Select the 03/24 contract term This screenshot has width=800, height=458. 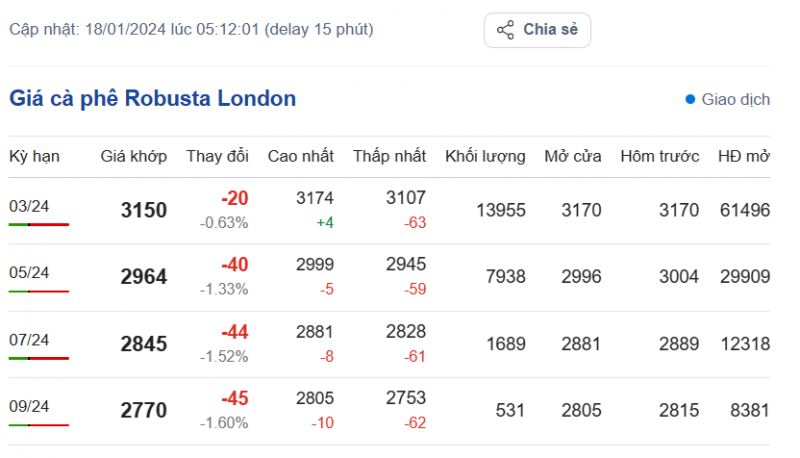coord(29,206)
